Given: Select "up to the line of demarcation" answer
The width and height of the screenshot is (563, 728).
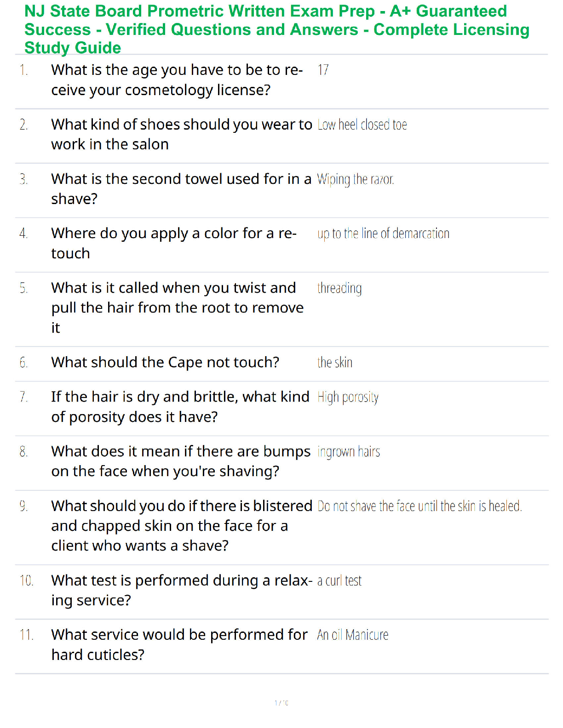Looking at the screenshot, I should [x=383, y=233].
